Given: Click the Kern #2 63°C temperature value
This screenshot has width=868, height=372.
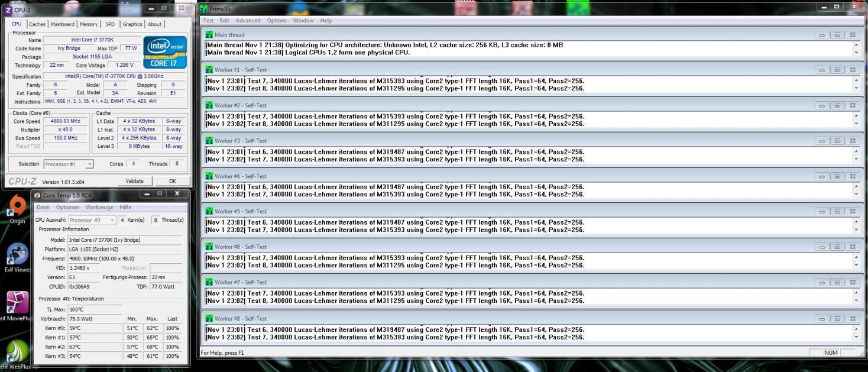Looking at the screenshot, I should click(x=95, y=347).
